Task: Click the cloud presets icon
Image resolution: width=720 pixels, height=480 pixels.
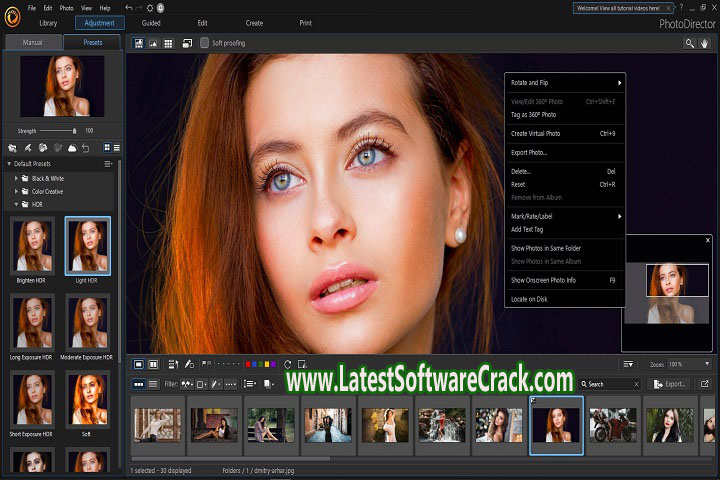Action: (72, 148)
